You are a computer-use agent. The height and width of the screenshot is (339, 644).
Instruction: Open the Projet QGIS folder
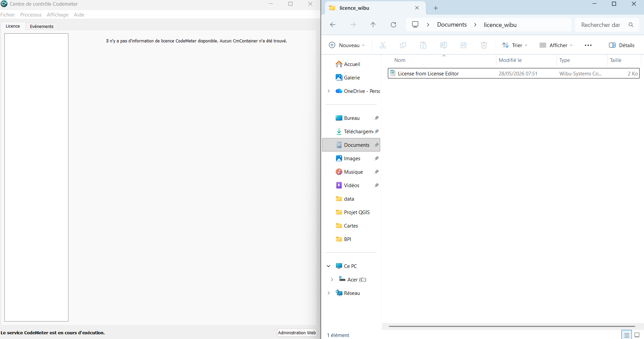click(x=357, y=212)
